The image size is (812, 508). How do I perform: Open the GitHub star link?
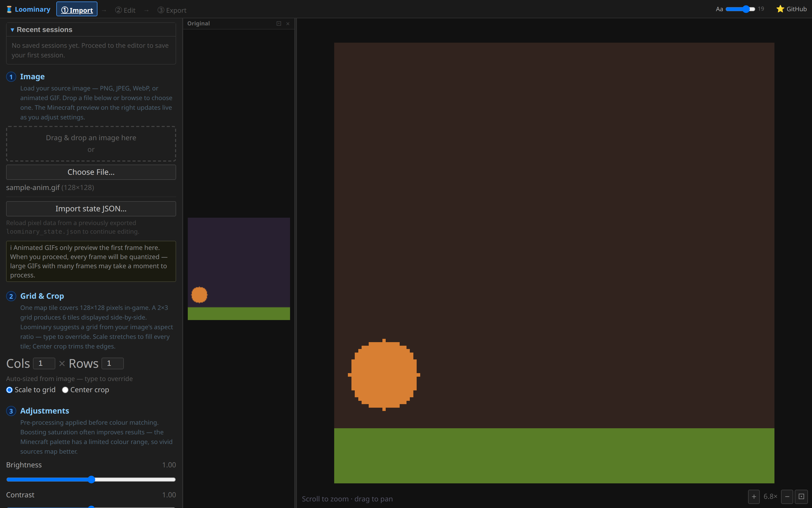(791, 9)
